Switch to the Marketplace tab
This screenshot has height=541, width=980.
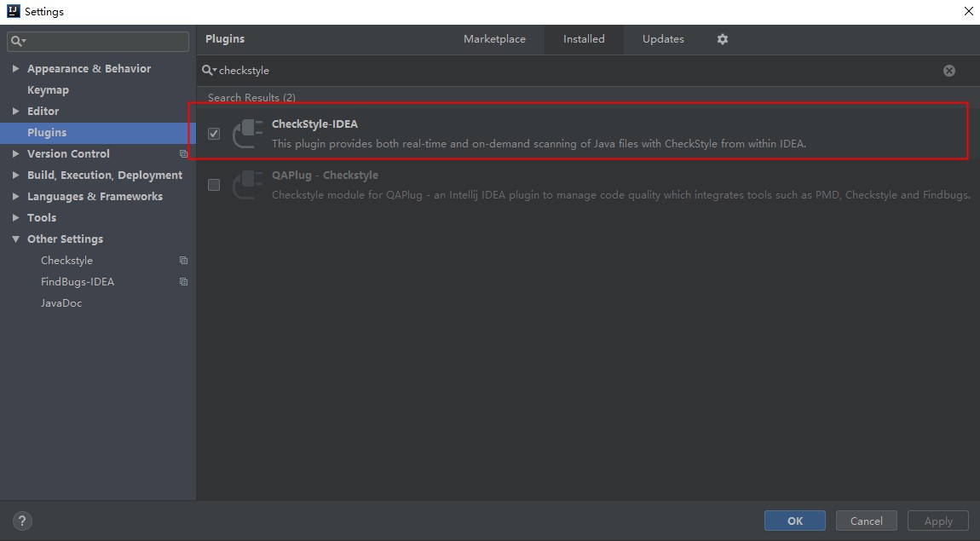pos(494,39)
